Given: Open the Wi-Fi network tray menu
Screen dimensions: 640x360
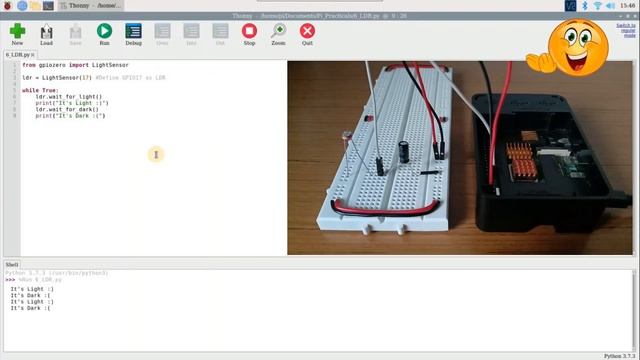Looking at the screenshot, I should [x=598, y=6].
